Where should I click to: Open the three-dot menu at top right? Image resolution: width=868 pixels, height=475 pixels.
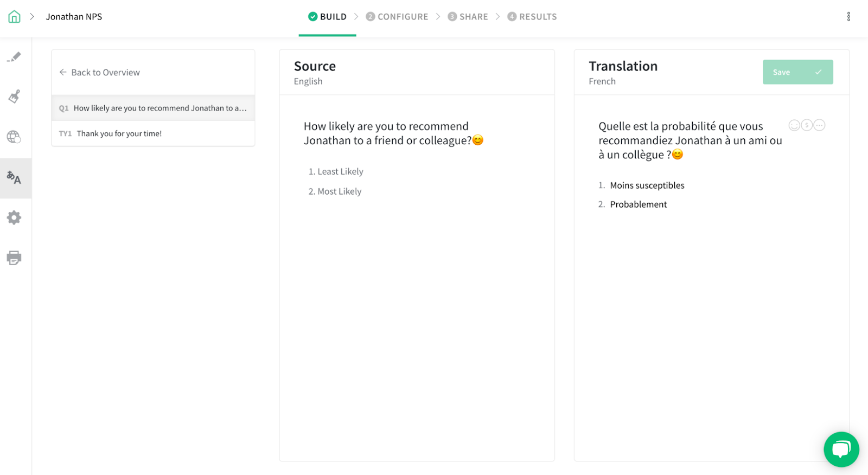click(848, 17)
